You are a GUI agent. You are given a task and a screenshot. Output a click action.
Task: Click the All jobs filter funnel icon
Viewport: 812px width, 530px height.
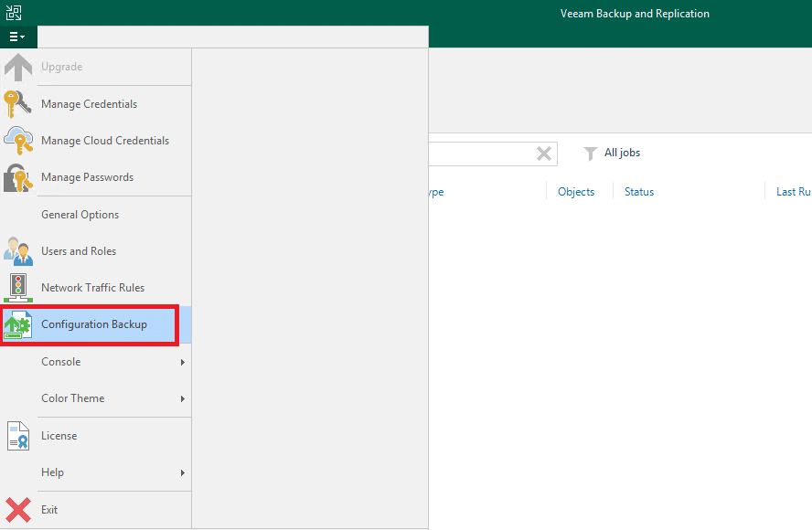591,154
